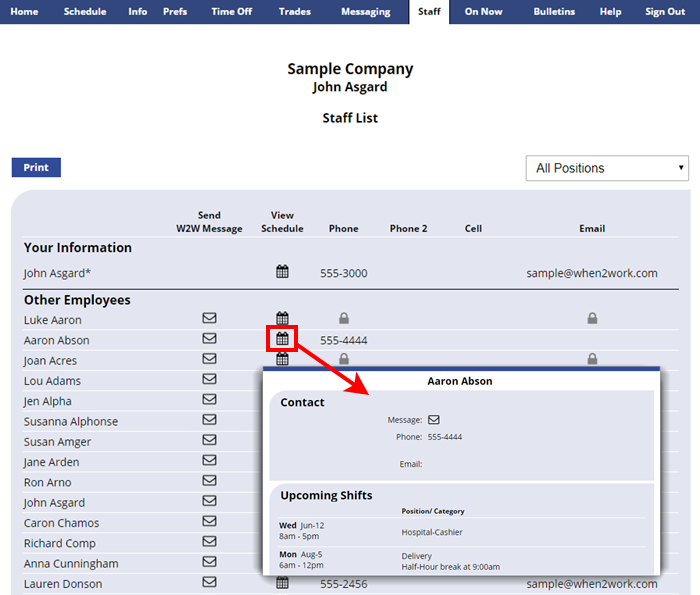Click the Lauren Donson name
700x595 pixels.
63,584
